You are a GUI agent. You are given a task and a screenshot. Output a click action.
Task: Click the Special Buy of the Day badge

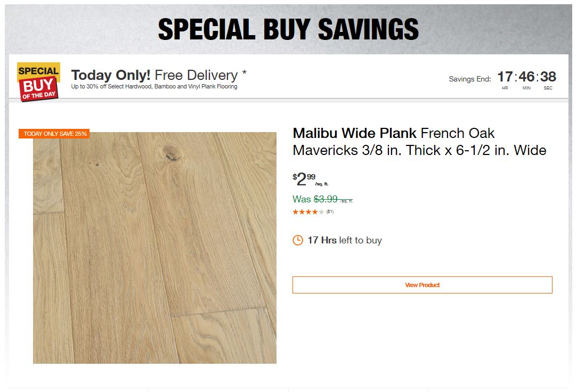click(38, 81)
